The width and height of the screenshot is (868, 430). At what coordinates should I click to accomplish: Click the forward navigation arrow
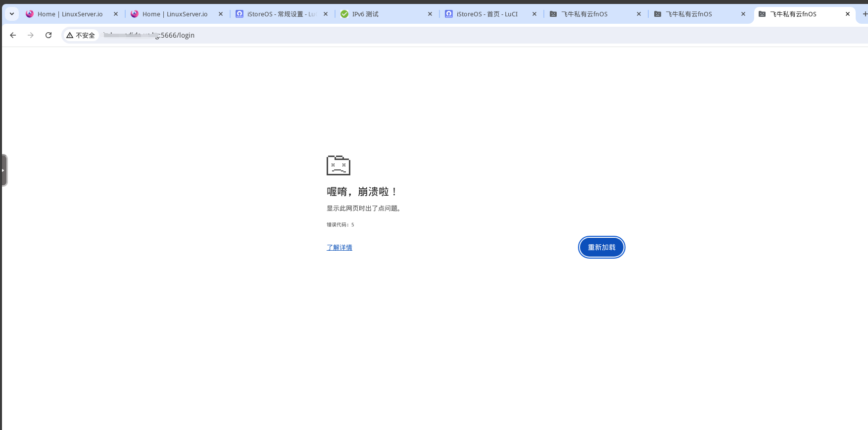point(31,35)
